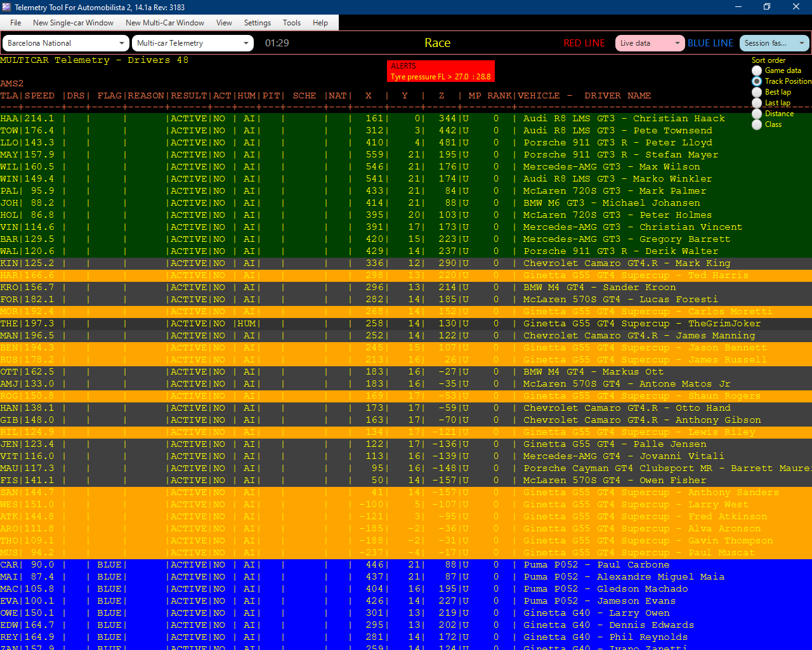Select the Christian Haack driver row
This screenshot has width=812, height=650.
[x=406, y=119]
